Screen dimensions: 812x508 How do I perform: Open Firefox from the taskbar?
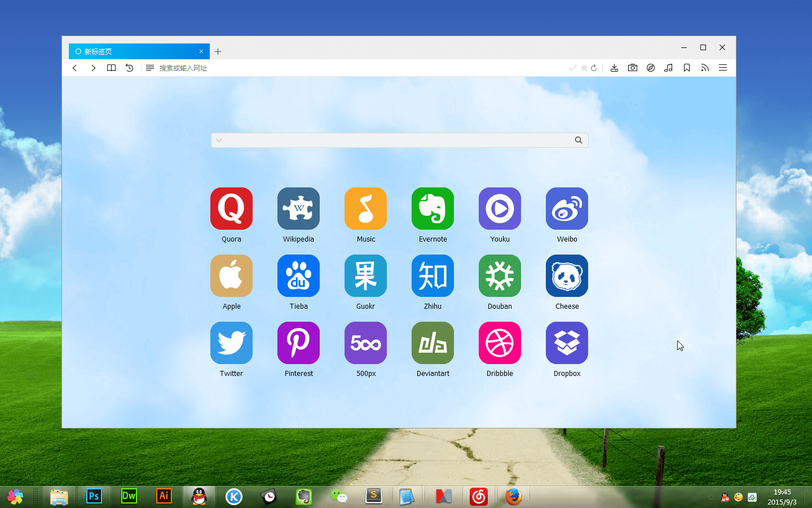[514, 497]
